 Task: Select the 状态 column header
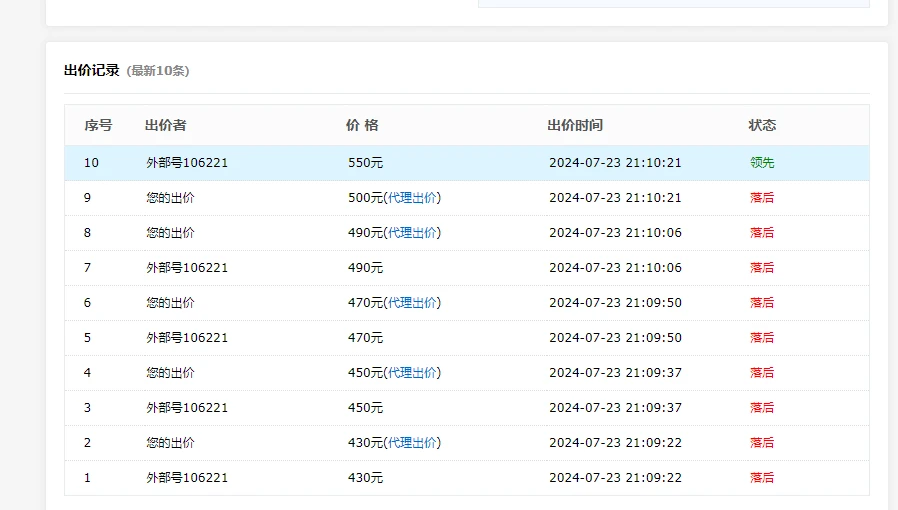click(x=762, y=126)
